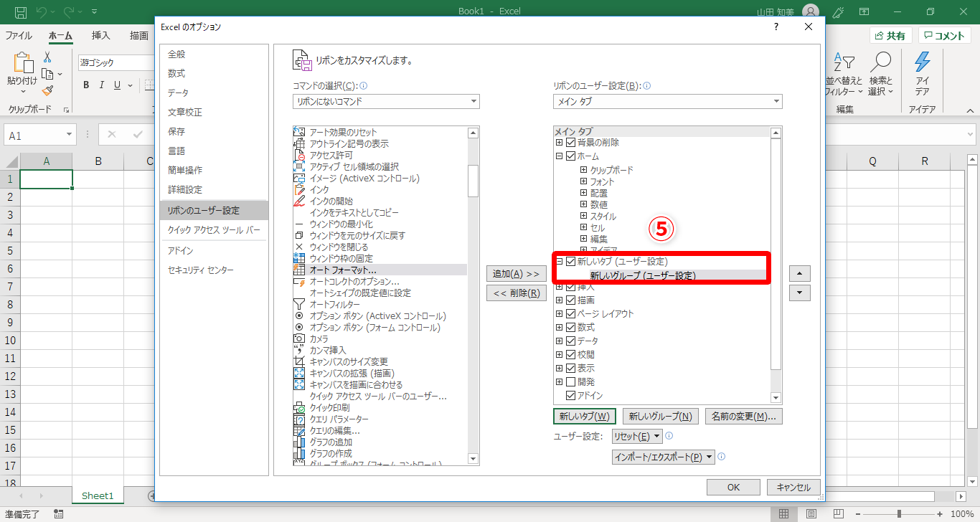Click the command list vertical scrollbar
The width and height of the screenshot is (980, 522).
[473, 295]
